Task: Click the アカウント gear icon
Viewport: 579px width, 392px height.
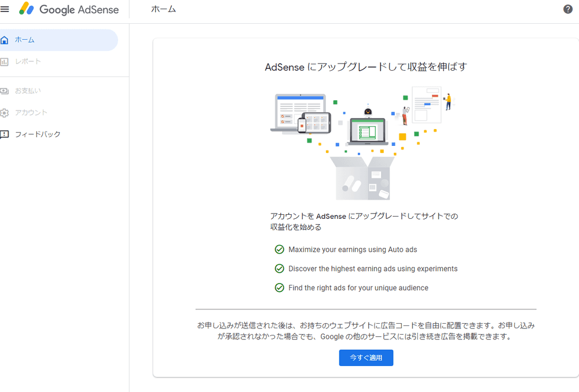Action: 5,112
